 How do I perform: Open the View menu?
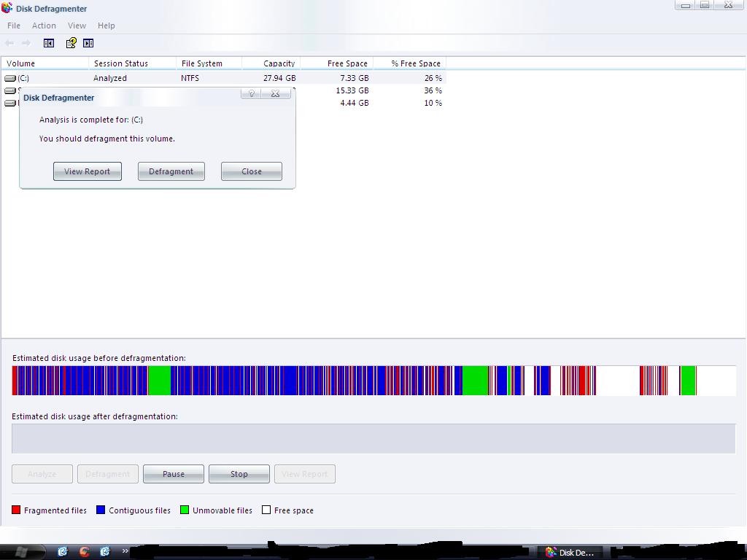coord(77,26)
